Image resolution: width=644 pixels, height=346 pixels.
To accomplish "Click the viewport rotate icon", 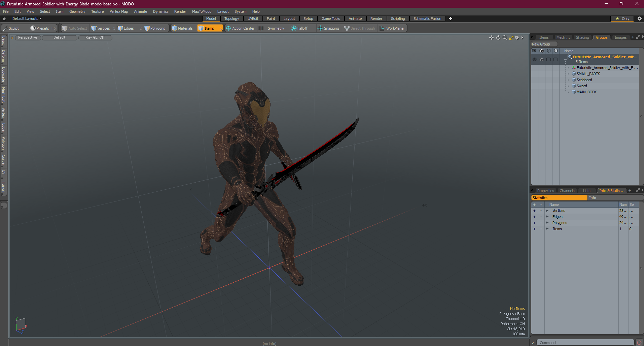I will pos(498,38).
